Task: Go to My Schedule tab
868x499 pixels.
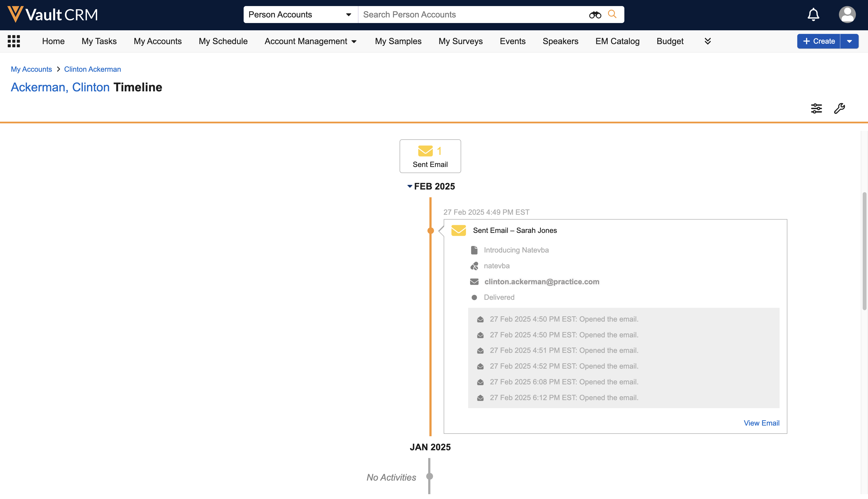Action: click(223, 41)
